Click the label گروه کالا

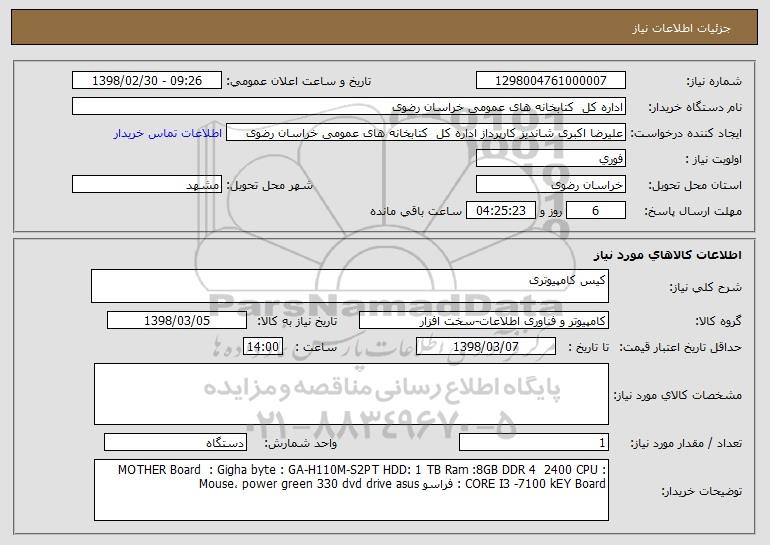pyautogui.click(x=718, y=321)
